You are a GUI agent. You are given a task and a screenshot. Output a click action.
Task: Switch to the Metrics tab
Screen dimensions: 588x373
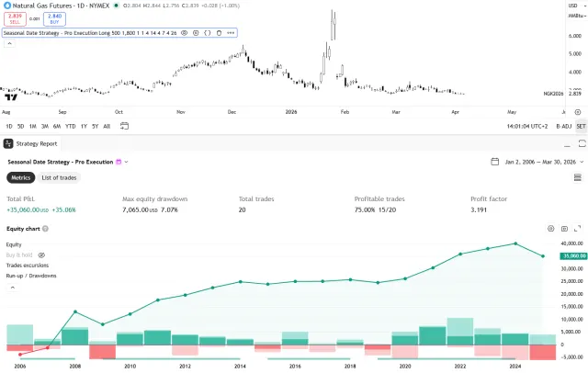tap(20, 177)
